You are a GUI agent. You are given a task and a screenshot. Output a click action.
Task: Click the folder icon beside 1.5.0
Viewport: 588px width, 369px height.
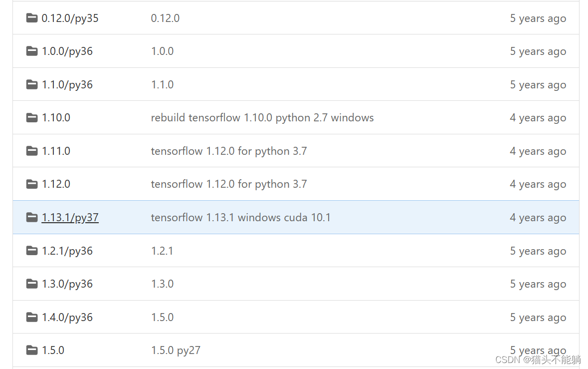[32, 350]
